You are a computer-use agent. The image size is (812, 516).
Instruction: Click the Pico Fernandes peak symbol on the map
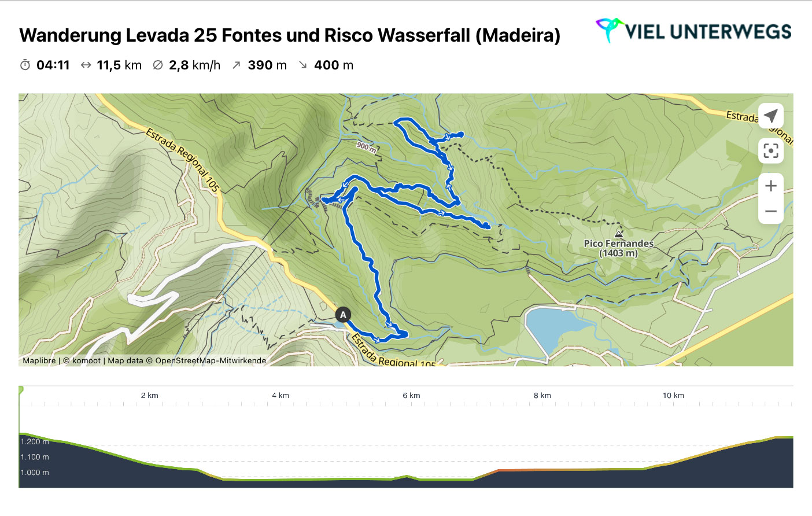tap(619, 234)
